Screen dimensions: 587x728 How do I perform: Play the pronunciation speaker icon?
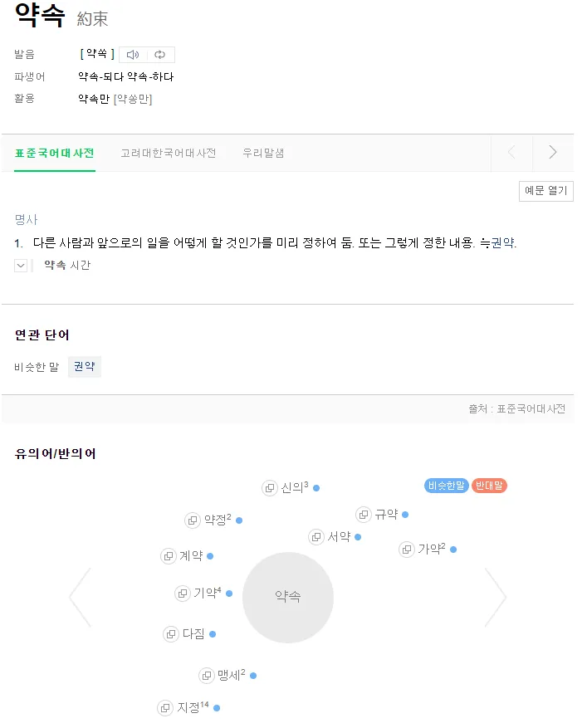point(133,55)
